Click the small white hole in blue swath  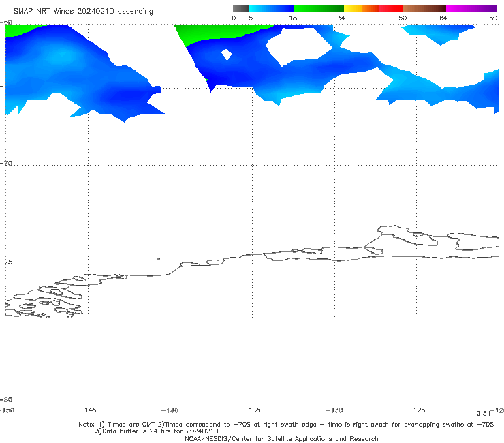227,55
